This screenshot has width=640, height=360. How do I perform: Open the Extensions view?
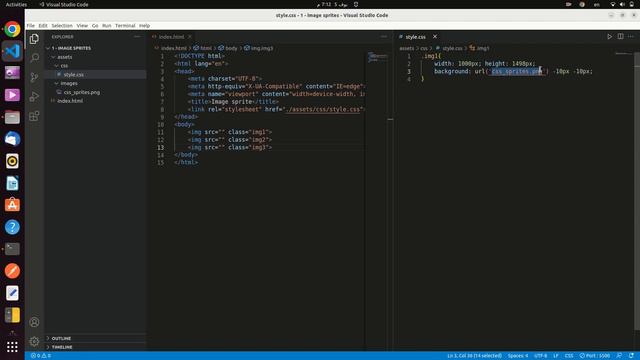click(x=34, y=116)
